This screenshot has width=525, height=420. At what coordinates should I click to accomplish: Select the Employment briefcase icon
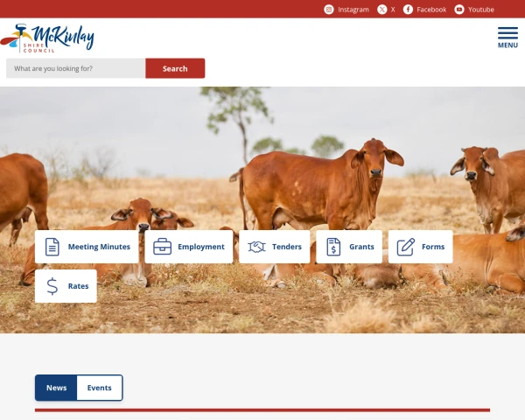(163, 247)
